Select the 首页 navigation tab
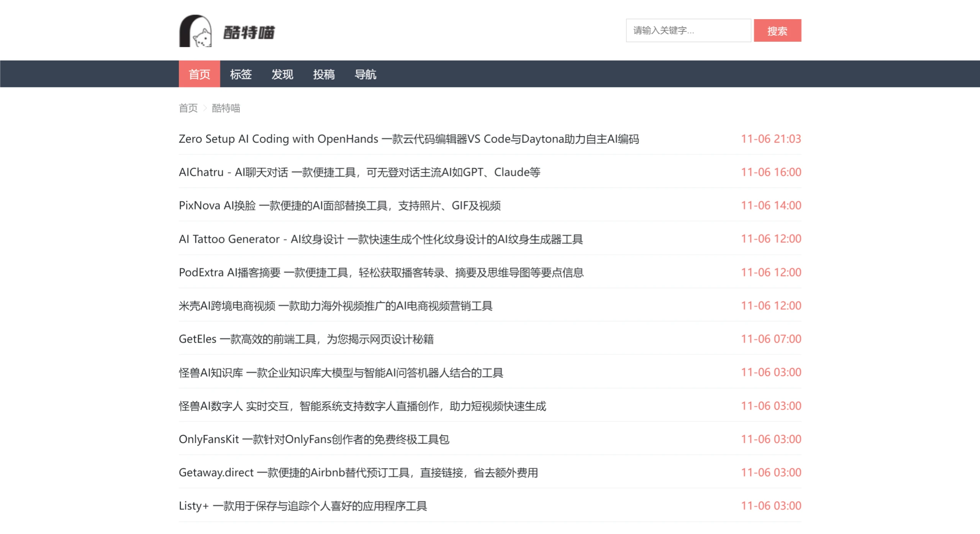980x534 pixels. 199,74
